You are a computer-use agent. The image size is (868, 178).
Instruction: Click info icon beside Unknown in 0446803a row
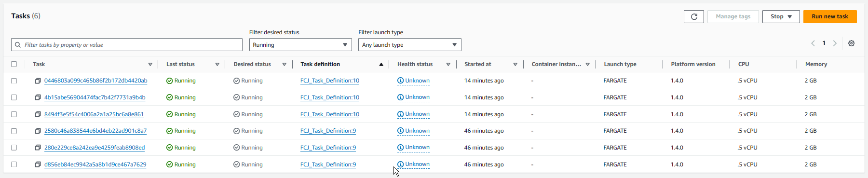click(400, 81)
